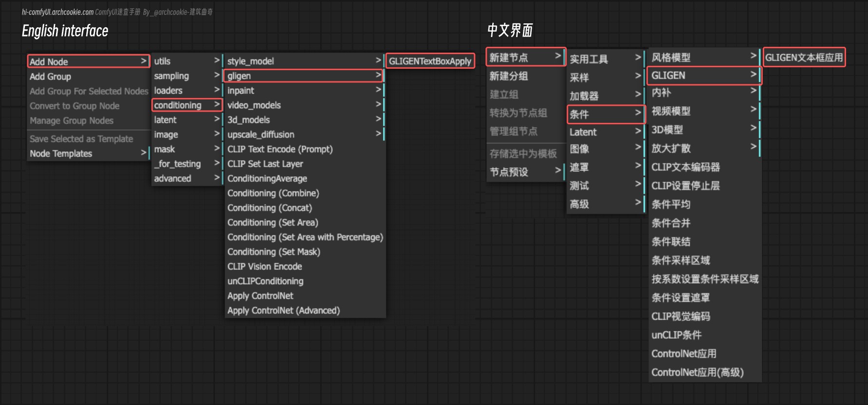The image size is (868, 405).
Task: Expand the 图像 submenu
Action: (x=606, y=149)
